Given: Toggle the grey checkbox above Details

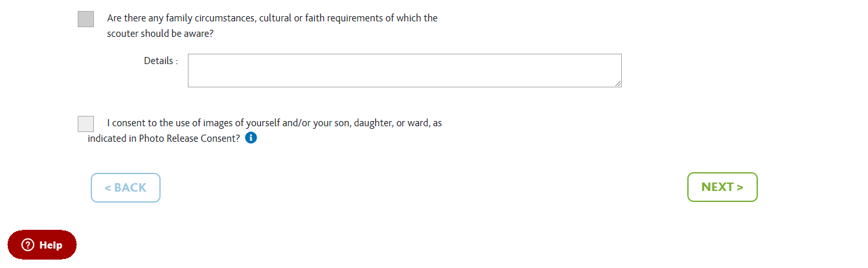Looking at the screenshot, I should pos(86,19).
